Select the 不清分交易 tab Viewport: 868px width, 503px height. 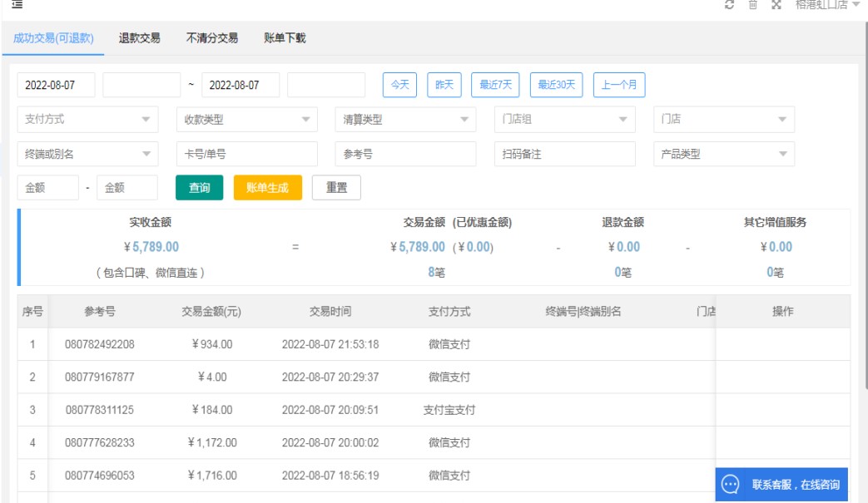212,38
